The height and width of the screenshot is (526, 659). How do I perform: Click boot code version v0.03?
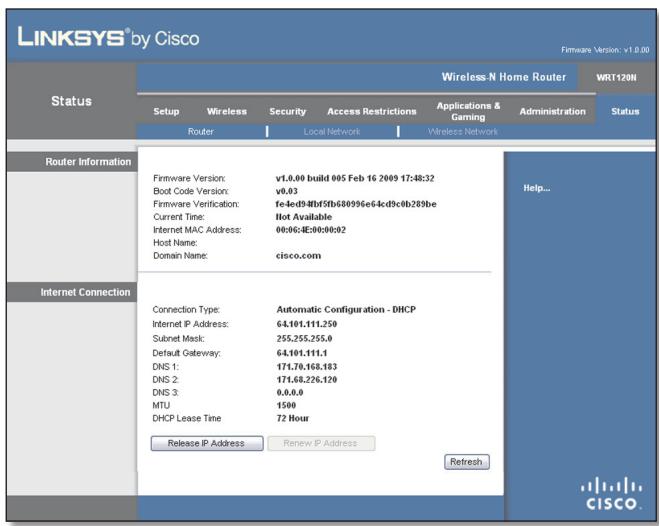tap(287, 191)
